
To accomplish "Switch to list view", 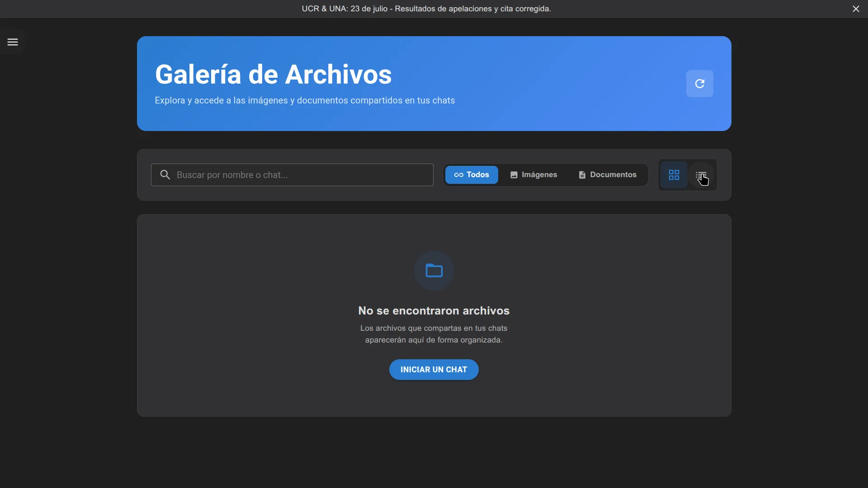I will coord(701,175).
